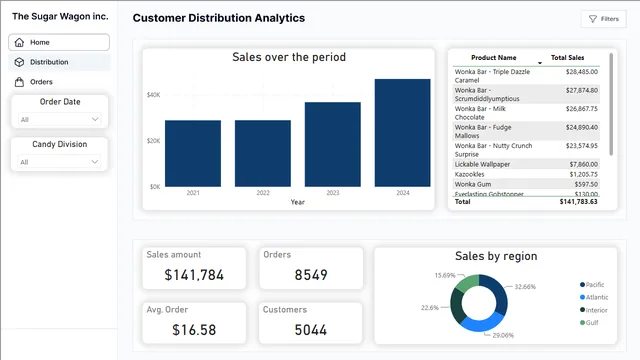Click the Home house icon
640x360 pixels.
point(19,42)
